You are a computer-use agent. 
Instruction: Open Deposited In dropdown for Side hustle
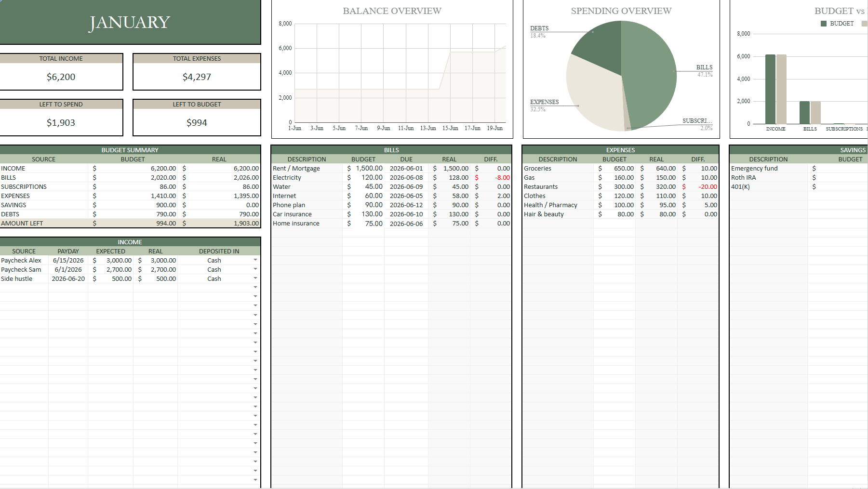(255, 278)
